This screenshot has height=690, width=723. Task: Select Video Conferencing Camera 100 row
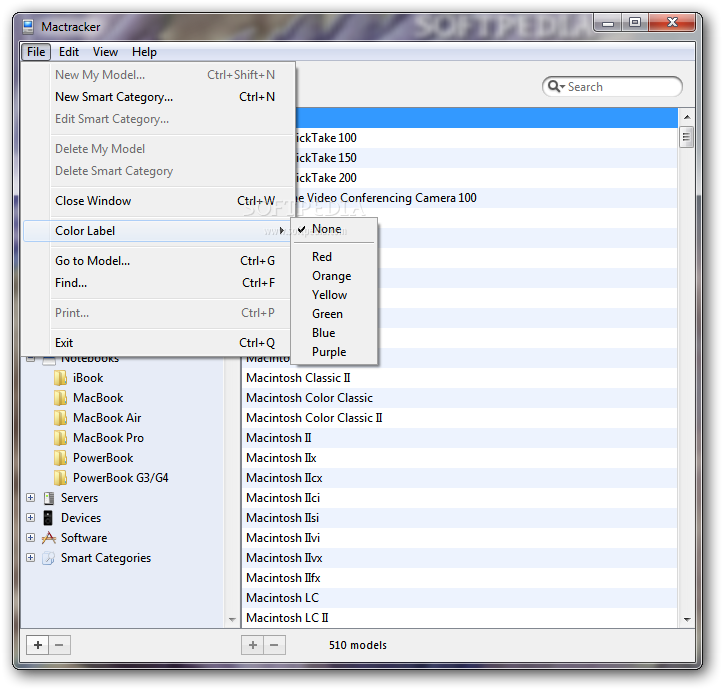(486, 198)
